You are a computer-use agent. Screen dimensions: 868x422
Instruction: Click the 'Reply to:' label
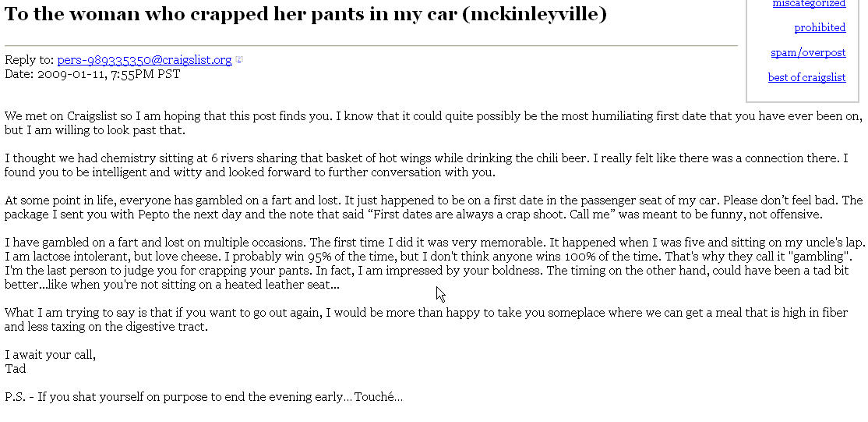(30, 60)
